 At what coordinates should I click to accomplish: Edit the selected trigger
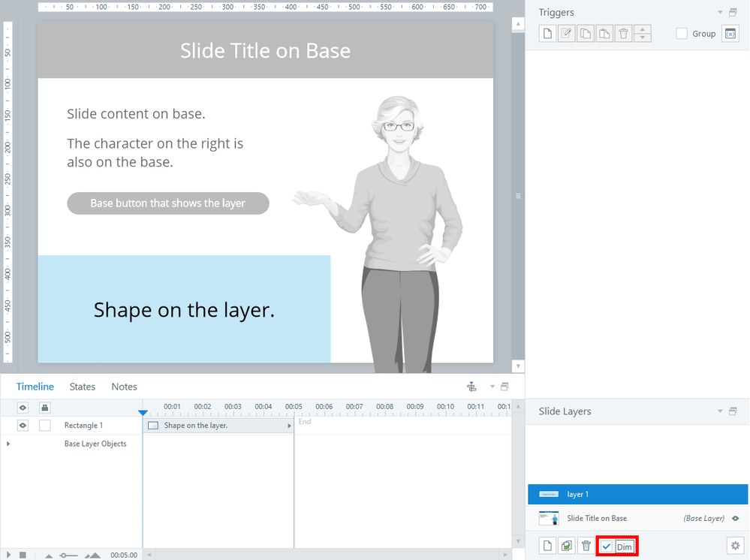(x=566, y=34)
